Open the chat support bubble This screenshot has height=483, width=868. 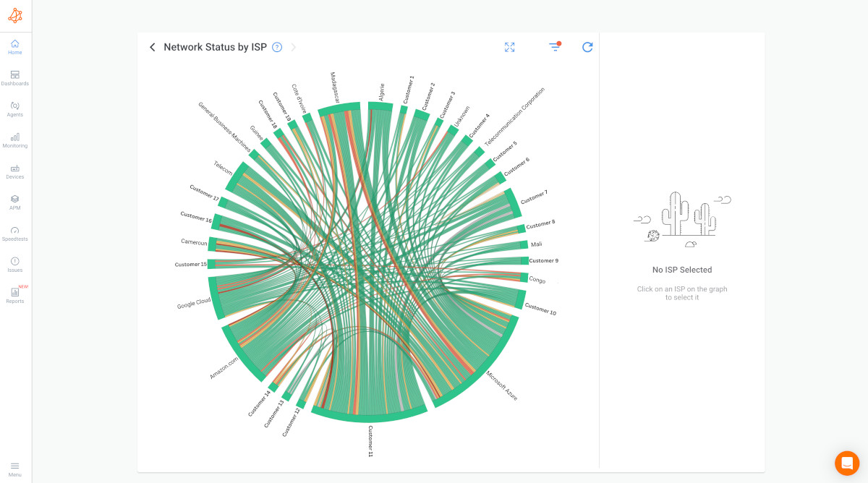click(x=847, y=463)
